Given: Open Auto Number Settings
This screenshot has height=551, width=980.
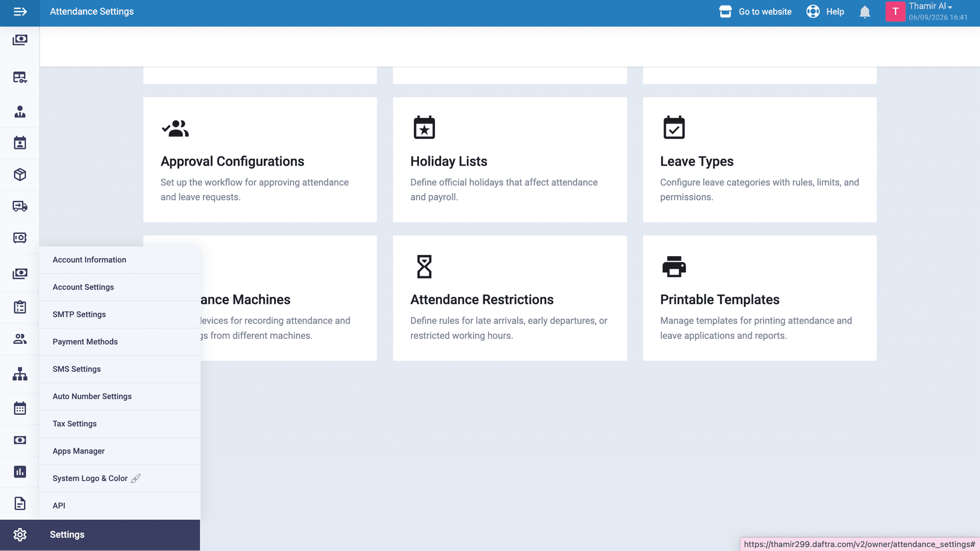Looking at the screenshot, I should 120,396.
